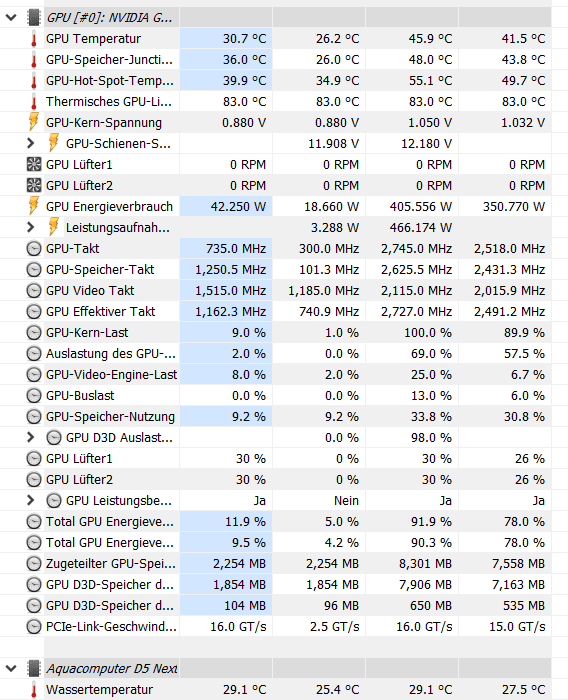Collapse the GPU [#0]: NVIDIA sensor group

(11, 18)
